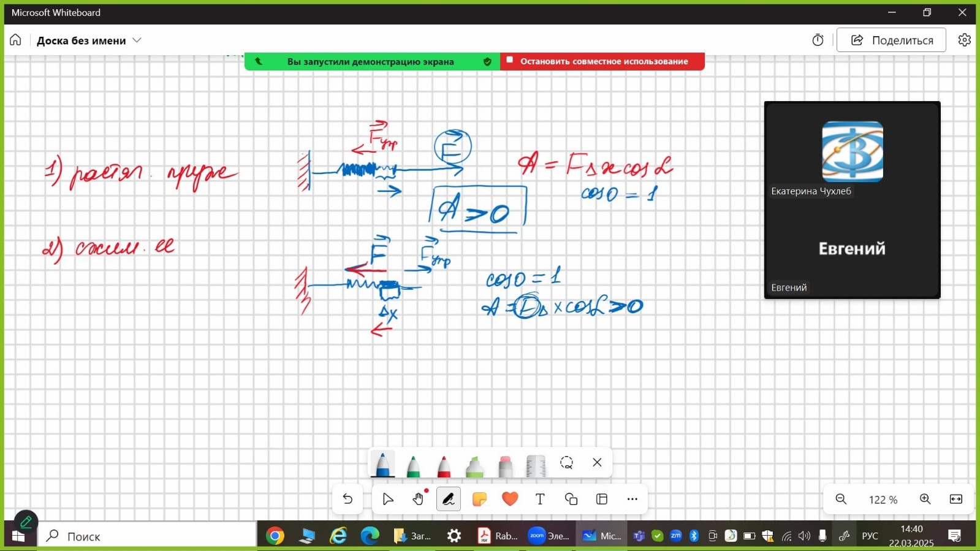
Task: Open Zoom from the Windows taskbar
Action: coord(549,536)
